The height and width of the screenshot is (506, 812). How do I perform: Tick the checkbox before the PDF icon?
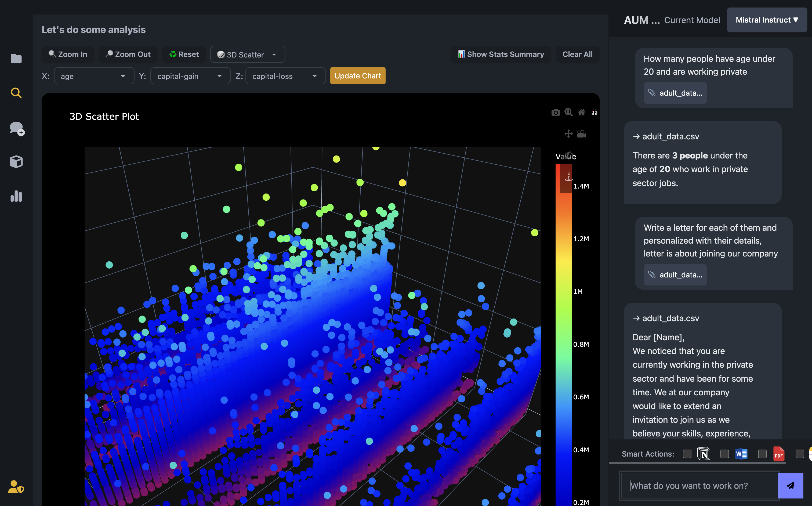click(762, 454)
